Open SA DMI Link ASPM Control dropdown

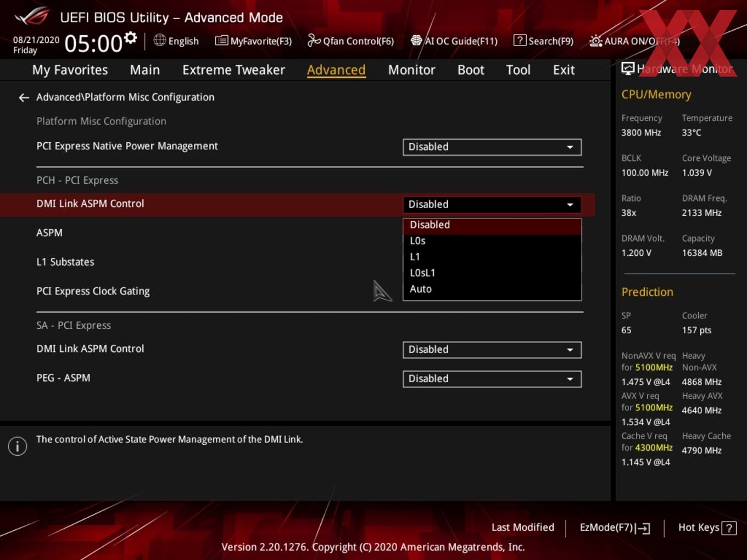point(492,350)
